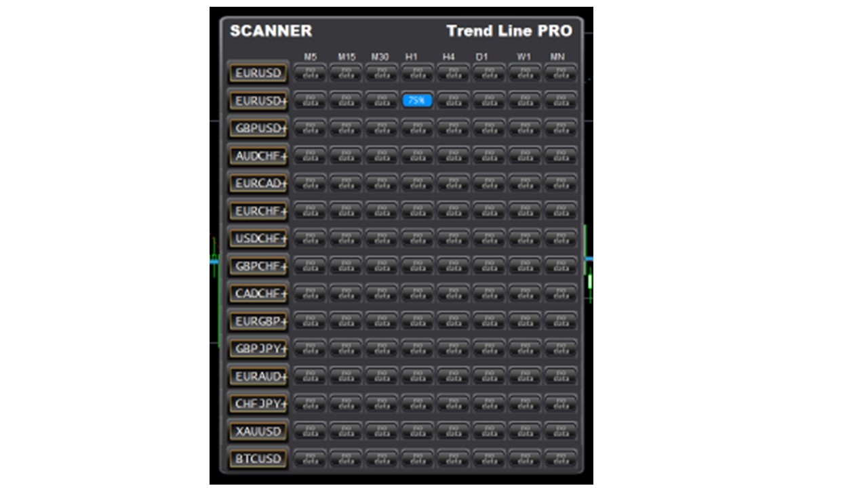Open the GBPJPY+ M5 no data cell
The width and height of the screenshot is (868, 488).
click(310, 348)
